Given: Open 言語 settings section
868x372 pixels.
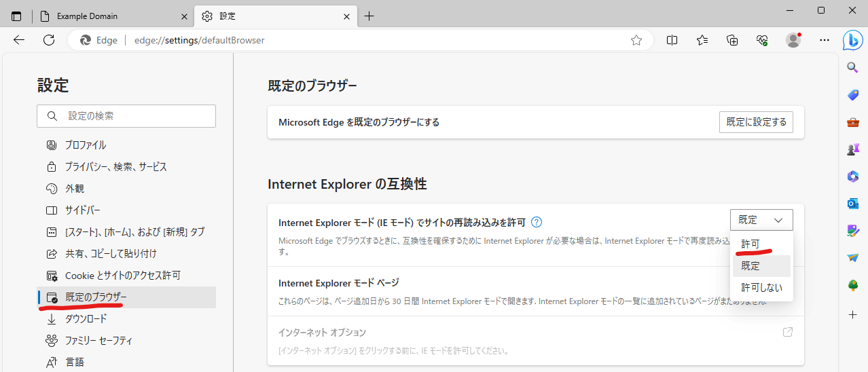Looking at the screenshot, I should tap(126, 362).
